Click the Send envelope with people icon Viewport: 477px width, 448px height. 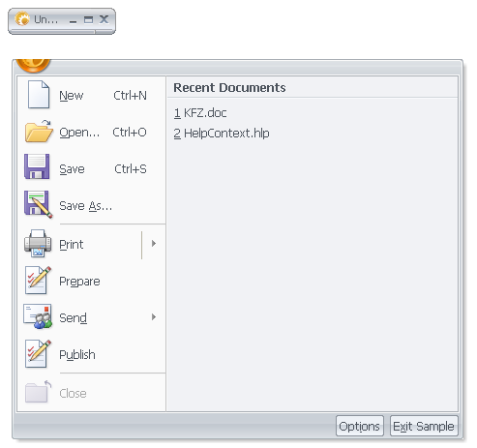tap(38, 316)
